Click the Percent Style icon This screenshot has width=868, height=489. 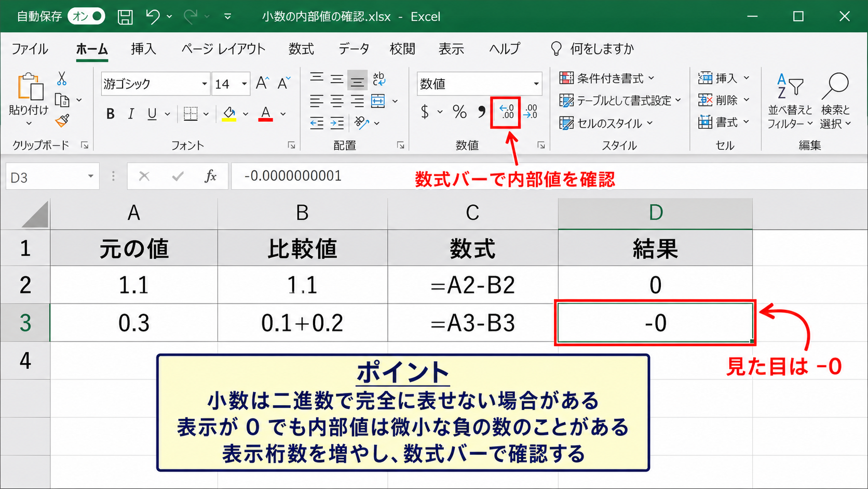[x=459, y=112]
